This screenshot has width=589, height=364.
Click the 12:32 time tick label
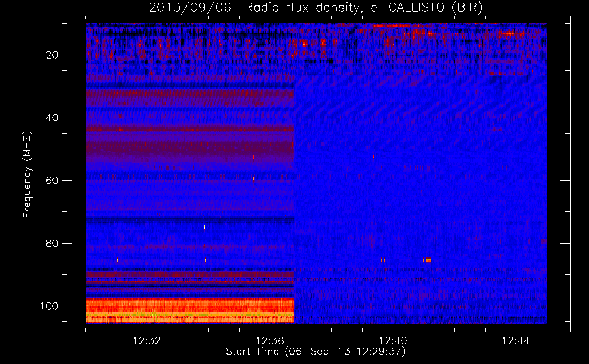tap(147, 341)
